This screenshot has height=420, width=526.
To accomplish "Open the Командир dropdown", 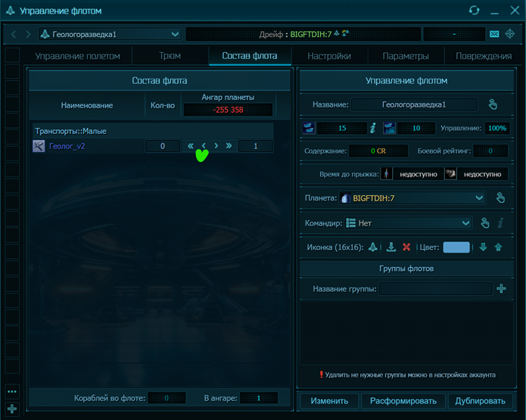I will pyautogui.click(x=465, y=223).
